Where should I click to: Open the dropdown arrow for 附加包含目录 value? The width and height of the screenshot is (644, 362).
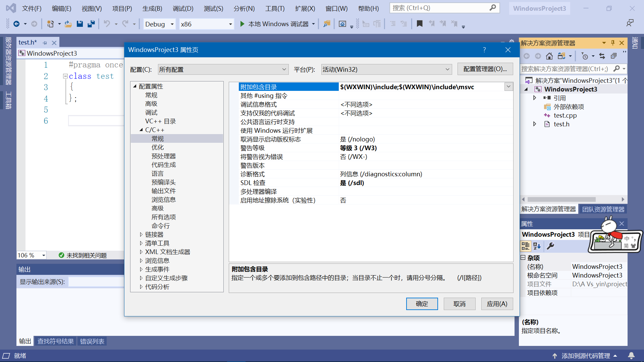(508, 87)
